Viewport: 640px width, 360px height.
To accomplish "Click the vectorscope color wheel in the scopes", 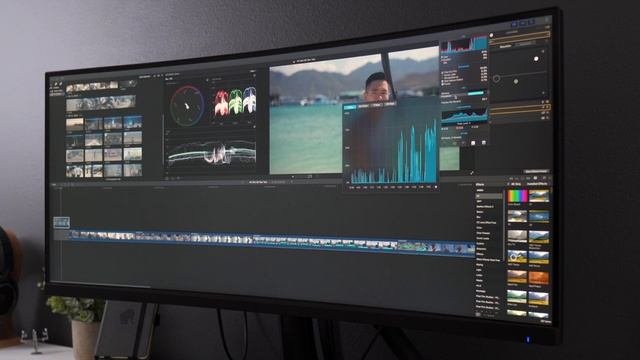I will pos(187,106).
